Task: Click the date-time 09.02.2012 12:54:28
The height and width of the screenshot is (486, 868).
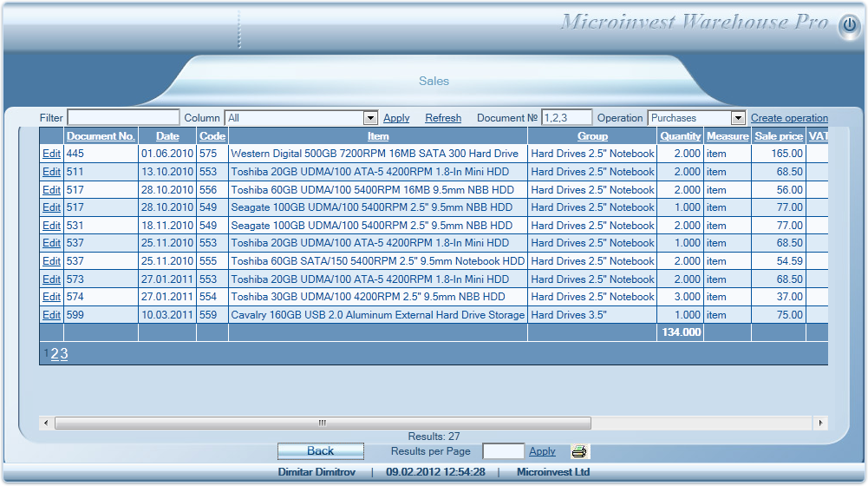Action: (x=435, y=472)
